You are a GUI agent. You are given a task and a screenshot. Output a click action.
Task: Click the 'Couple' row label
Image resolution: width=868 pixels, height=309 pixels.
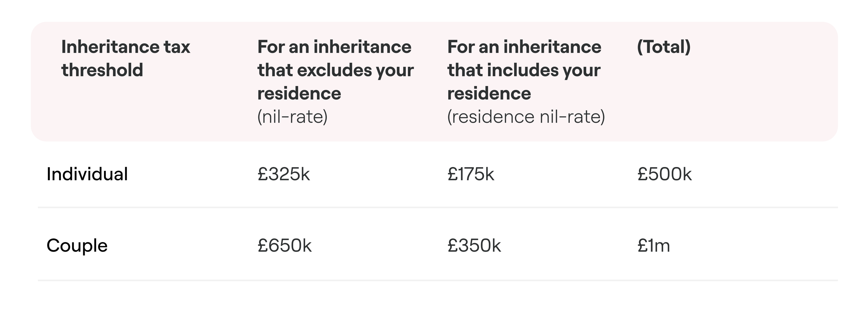pyautogui.click(x=77, y=246)
